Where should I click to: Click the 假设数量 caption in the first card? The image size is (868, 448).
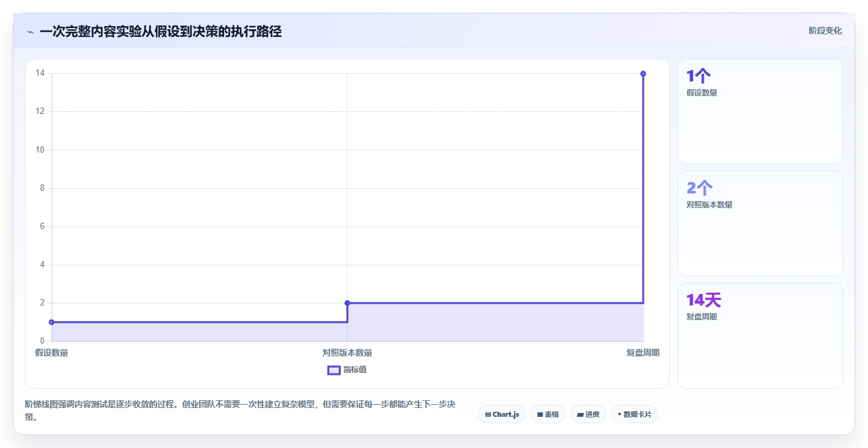(702, 93)
